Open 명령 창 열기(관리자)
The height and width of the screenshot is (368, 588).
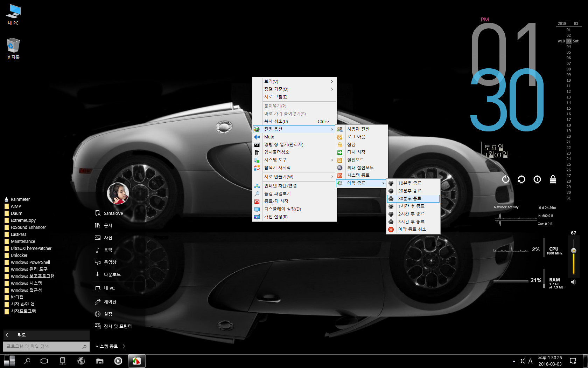point(294,144)
